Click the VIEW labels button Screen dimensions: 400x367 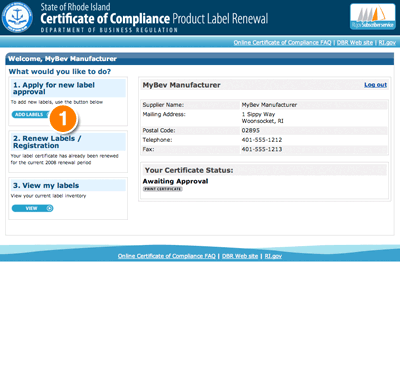(32, 208)
